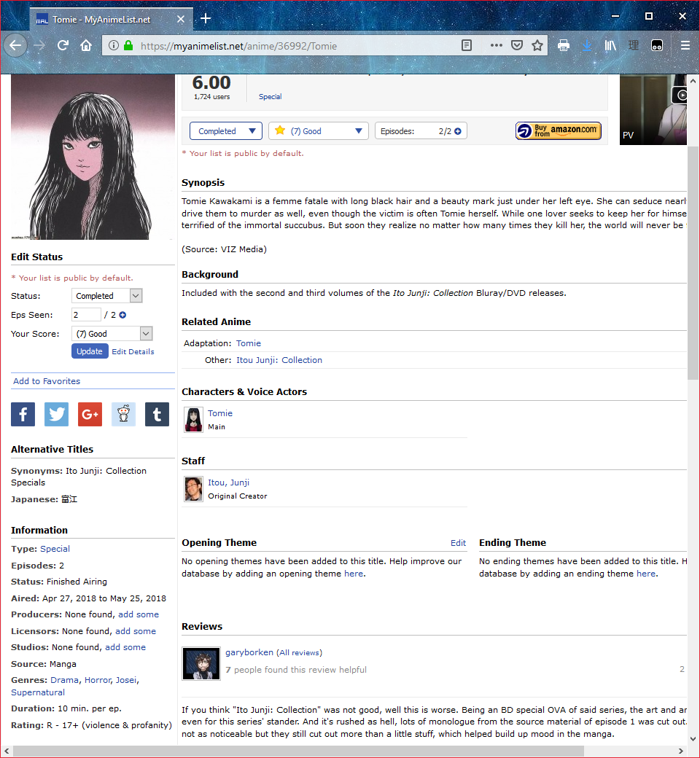Play the PV video thumbnail
The height and width of the screenshot is (758, 700).
tap(653, 109)
